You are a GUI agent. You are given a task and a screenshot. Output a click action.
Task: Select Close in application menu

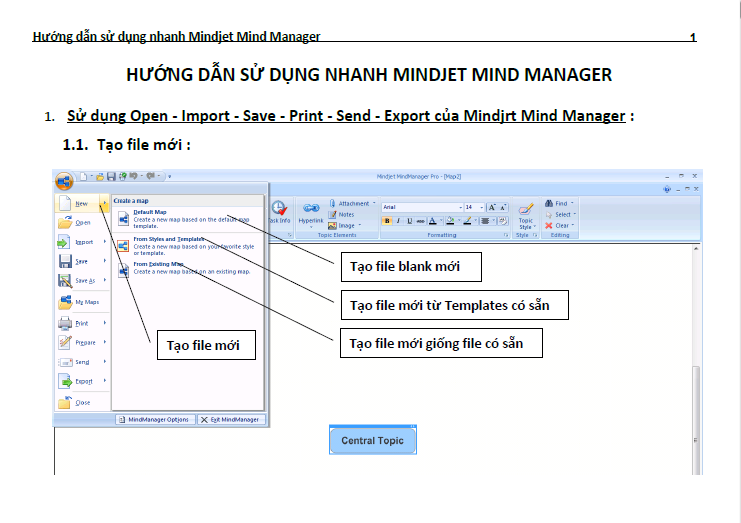[83, 403]
